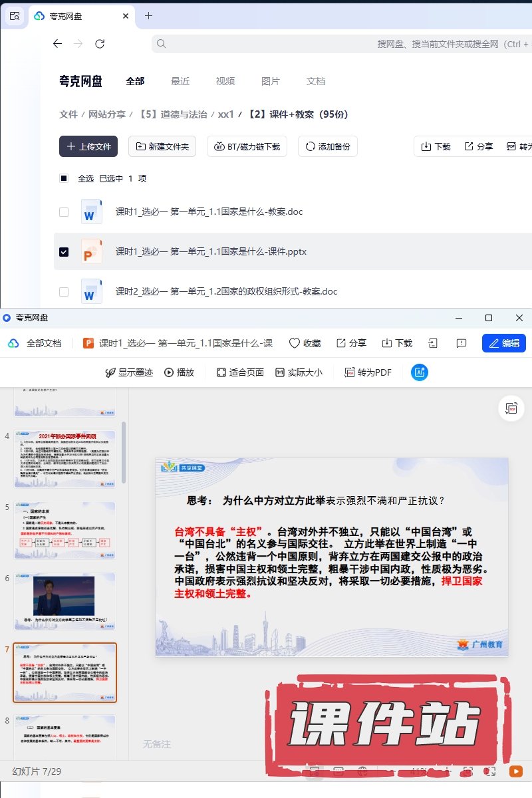Click the feedback exclamation icon beside 编辑
Viewport: 532px width, 798px height.
tap(462, 343)
